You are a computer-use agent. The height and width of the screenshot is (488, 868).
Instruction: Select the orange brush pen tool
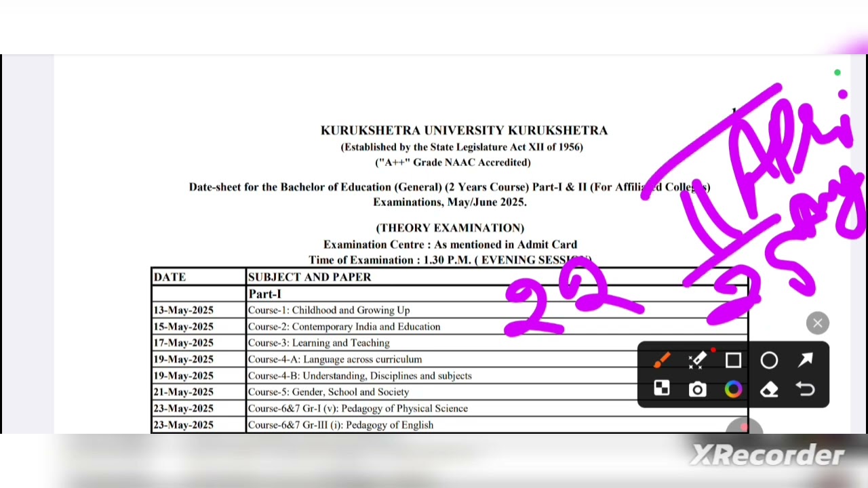[662, 361]
